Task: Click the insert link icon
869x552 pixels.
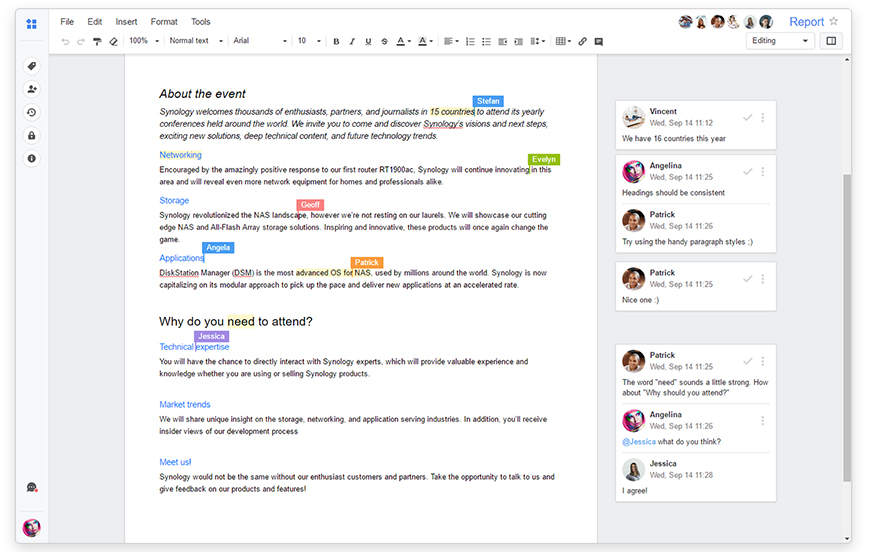Action: pyautogui.click(x=582, y=42)
